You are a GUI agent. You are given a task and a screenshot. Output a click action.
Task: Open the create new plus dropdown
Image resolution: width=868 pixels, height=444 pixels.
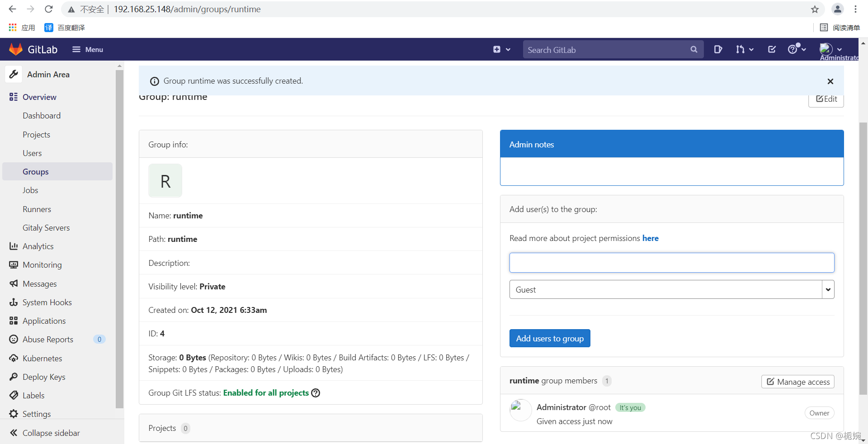tap(502, 49)
